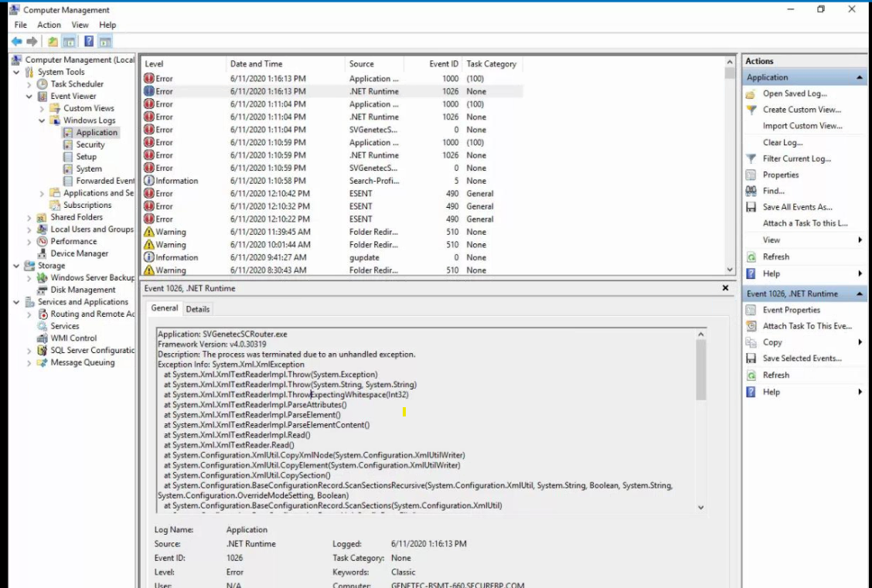Click the Up One Level folder icon
This screenshot has height=588, width=872.
point(53,42)
